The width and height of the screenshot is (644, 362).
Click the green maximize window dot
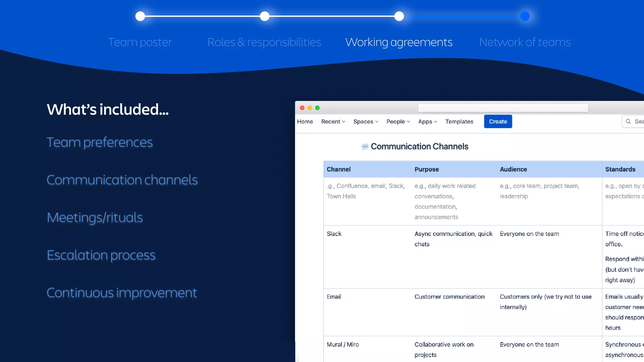(318, 108)
